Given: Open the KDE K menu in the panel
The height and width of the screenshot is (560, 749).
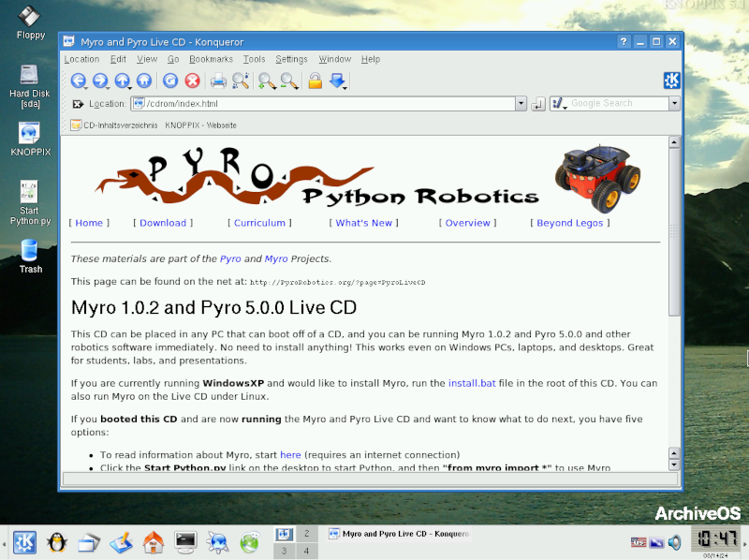Looking at the screenshot, I should pos(24,543).
